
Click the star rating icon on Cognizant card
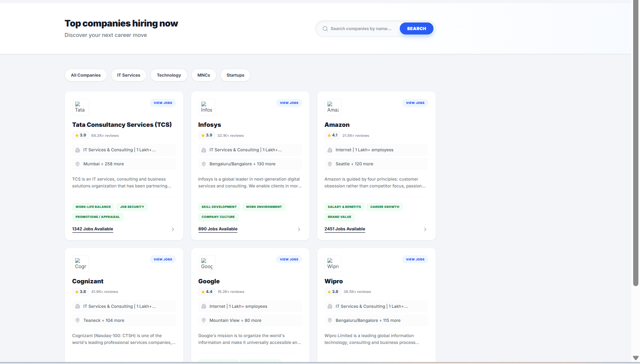(x=77, y=292)
